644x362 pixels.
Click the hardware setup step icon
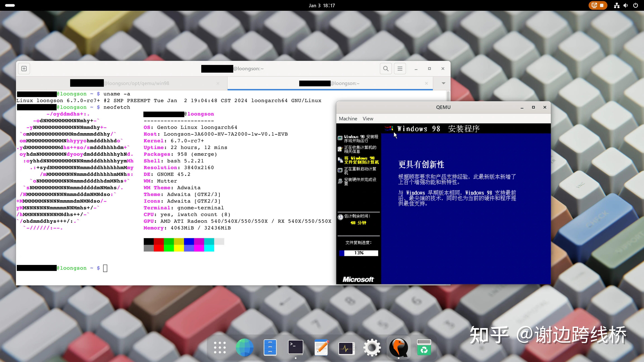pyautogui.click(x=340, y=181)
